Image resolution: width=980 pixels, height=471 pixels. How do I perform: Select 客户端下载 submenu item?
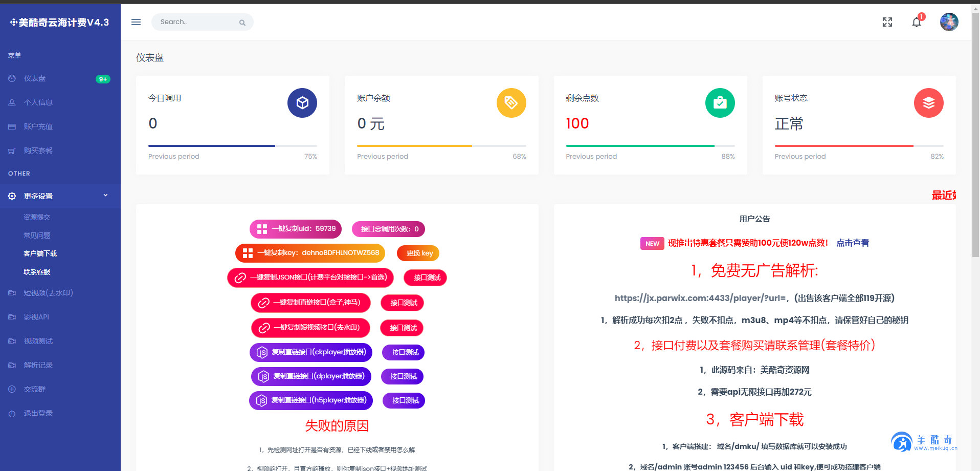tap(40, 253)
